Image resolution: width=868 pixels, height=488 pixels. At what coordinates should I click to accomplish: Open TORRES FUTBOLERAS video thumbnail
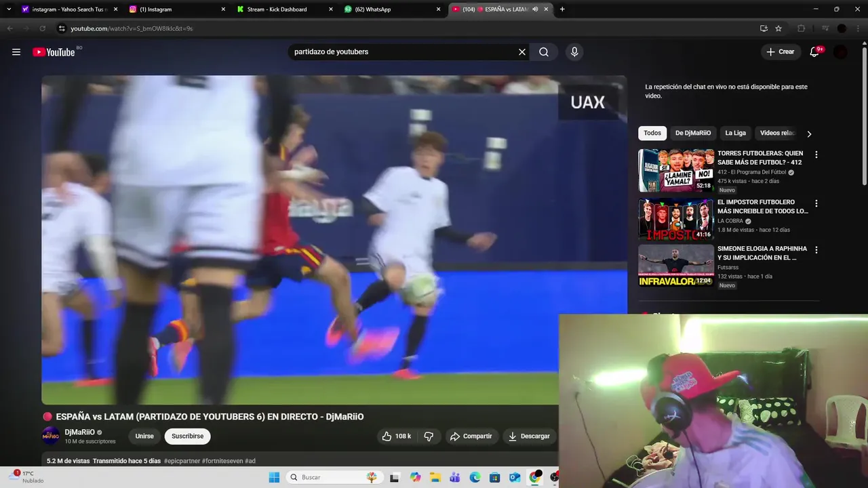pos(676,171)
